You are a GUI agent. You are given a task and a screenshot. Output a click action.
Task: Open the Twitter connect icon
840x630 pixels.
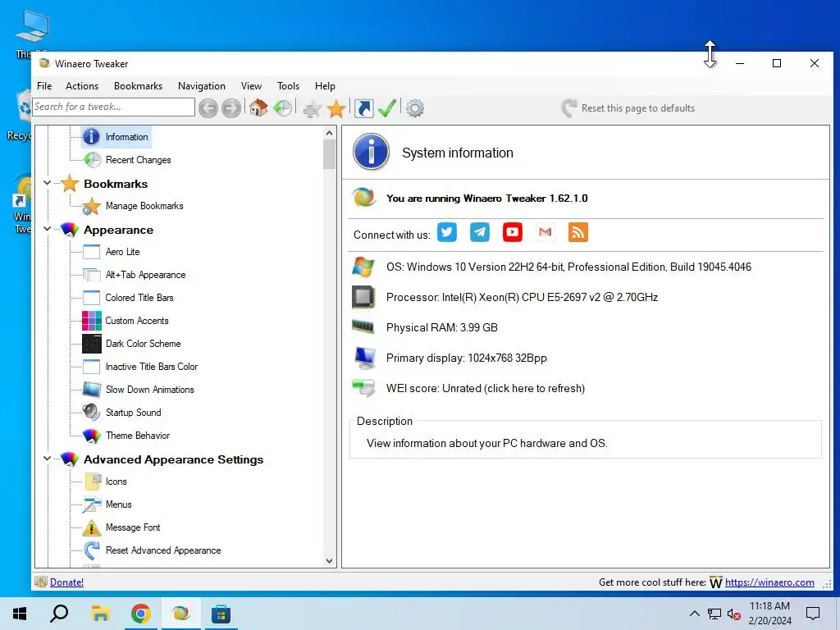(x=447, y=232)
